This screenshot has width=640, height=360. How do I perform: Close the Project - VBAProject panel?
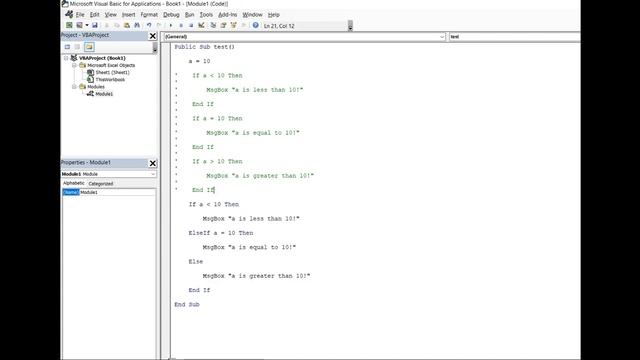coord(153,36)
